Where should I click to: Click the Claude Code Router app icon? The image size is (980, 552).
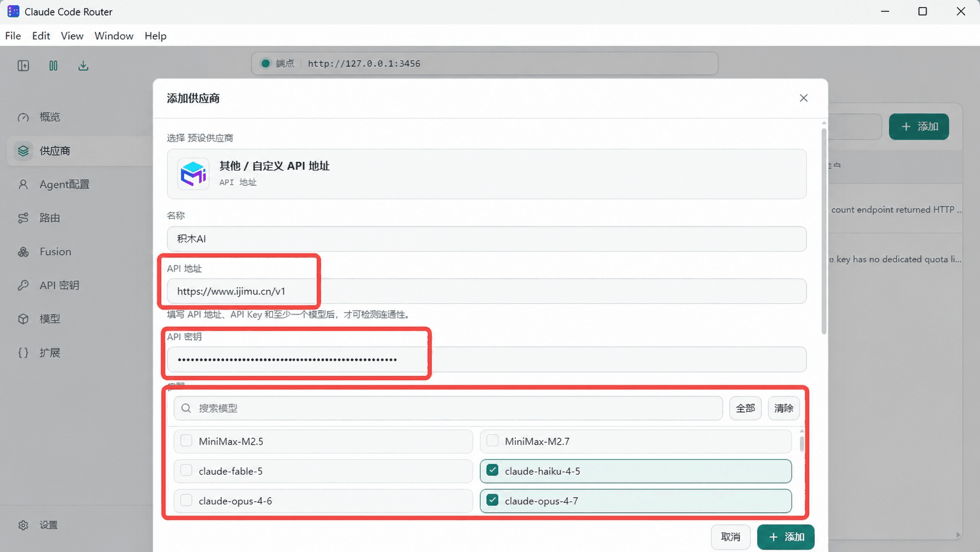point(13,12)
